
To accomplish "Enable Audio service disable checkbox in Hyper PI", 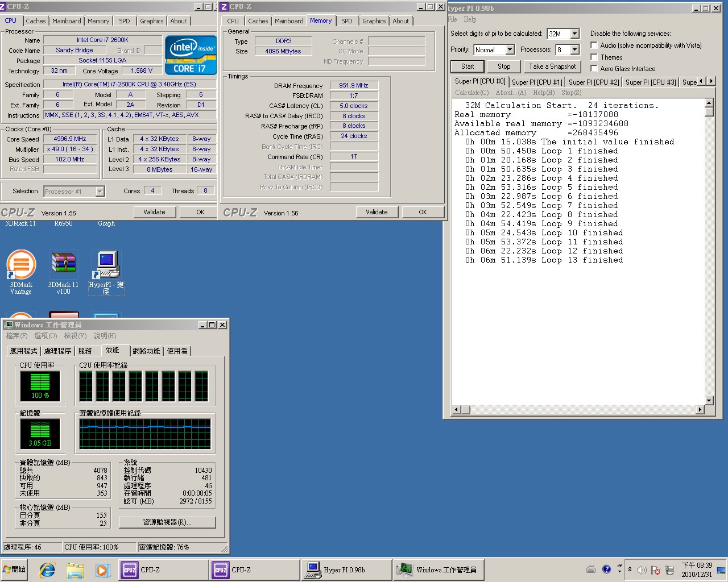I will [x=594, y=45].
